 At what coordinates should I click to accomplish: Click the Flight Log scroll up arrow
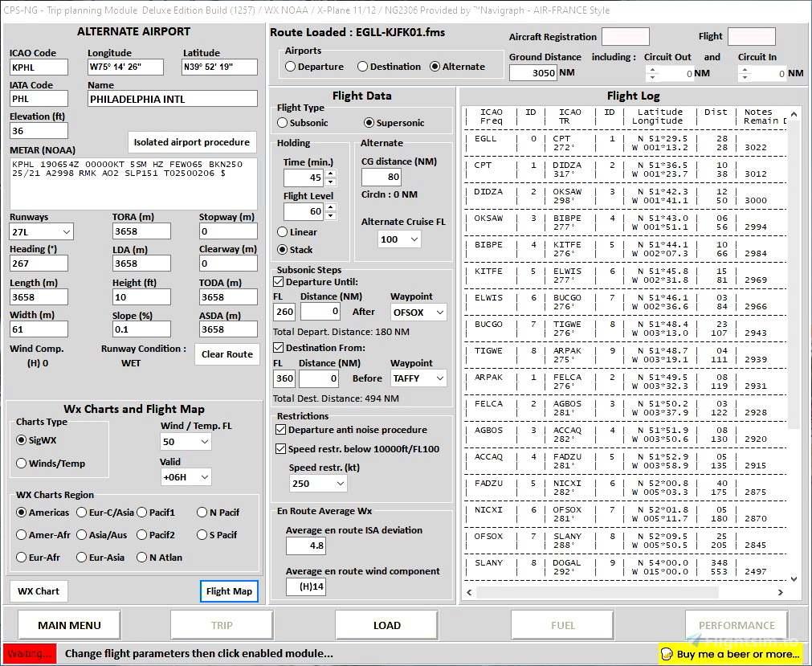point(794,114)
